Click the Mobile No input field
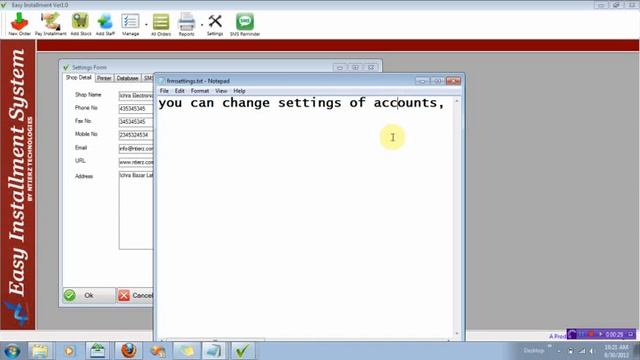 [x=136, y=135]
